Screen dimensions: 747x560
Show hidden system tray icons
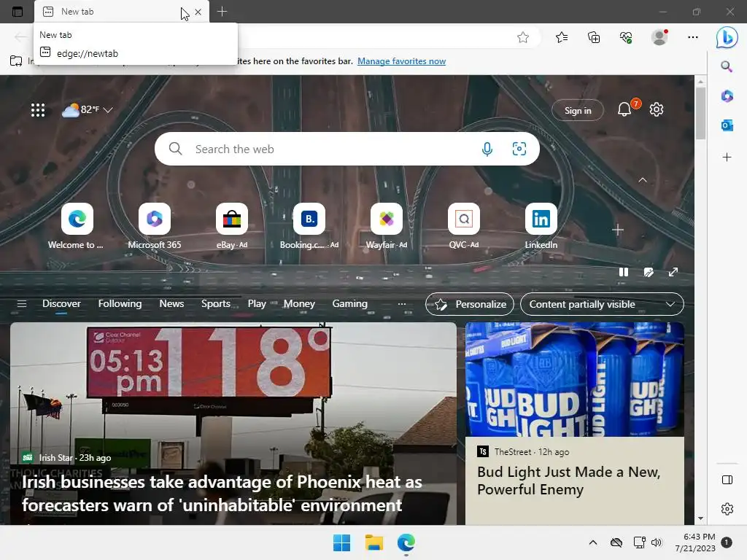pos(592,542)
